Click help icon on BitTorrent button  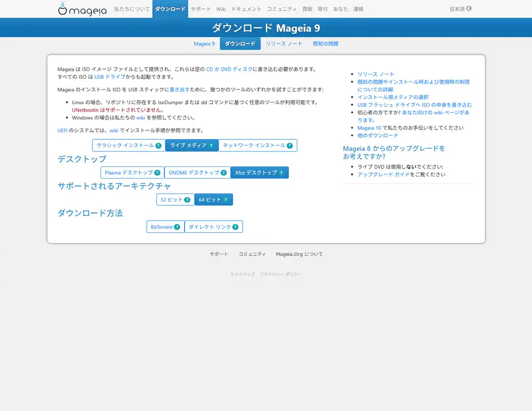pos(177,227)
